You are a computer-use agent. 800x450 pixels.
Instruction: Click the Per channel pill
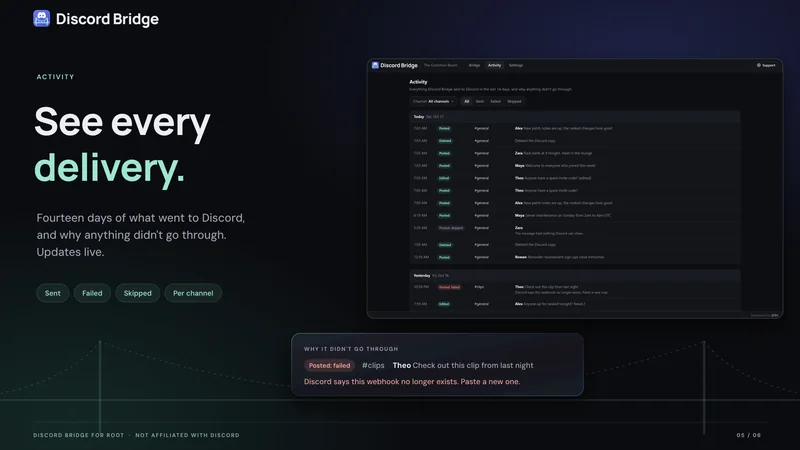193,293
